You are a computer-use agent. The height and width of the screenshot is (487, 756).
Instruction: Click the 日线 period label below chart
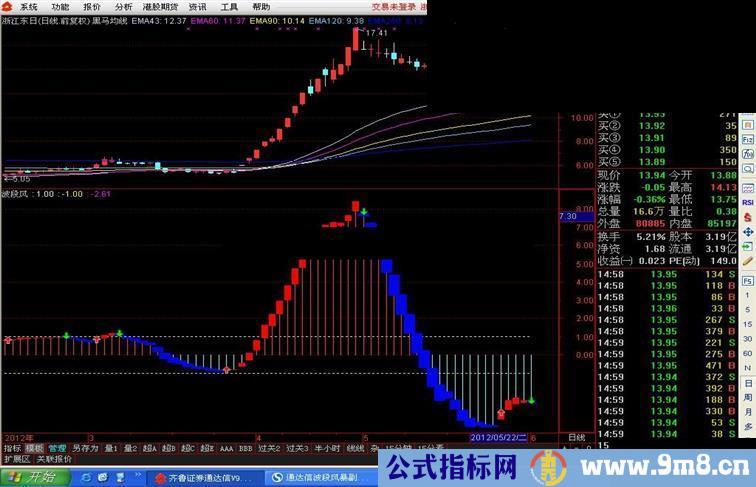click(577, 438)
